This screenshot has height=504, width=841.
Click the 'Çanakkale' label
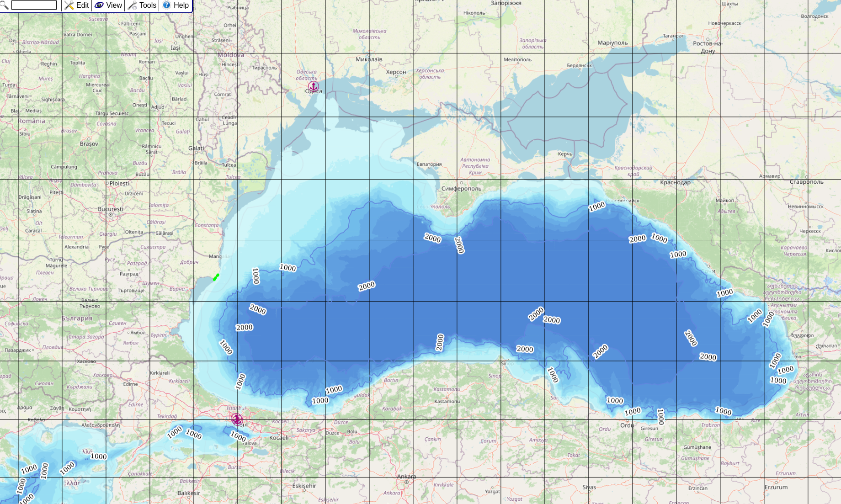[x=140, y=474]
